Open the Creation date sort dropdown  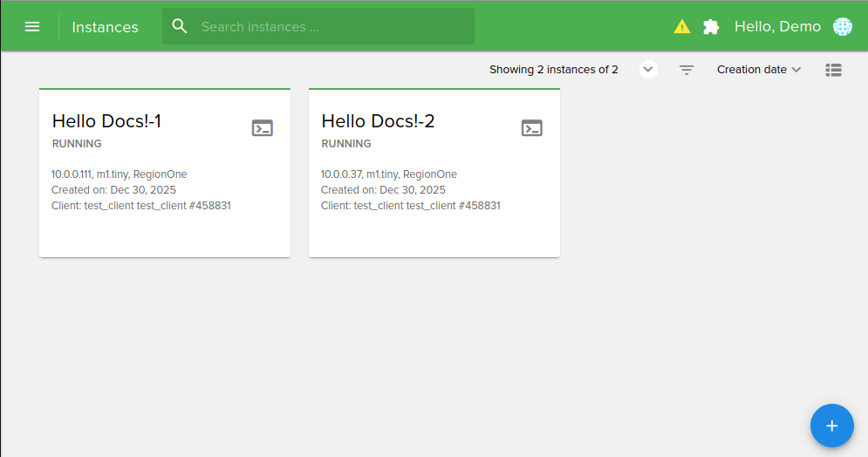tap(751, 70)
